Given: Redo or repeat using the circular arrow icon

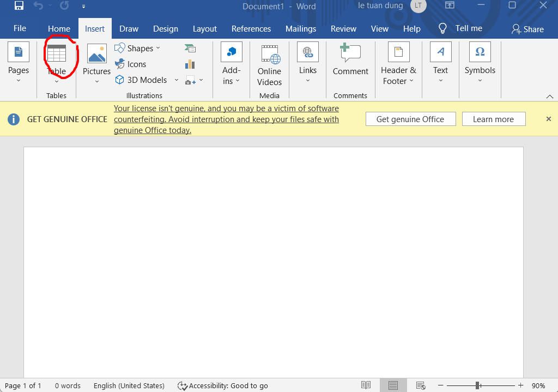Looking at the screenshot, I should pyautogui.click(x=64, y=5).
